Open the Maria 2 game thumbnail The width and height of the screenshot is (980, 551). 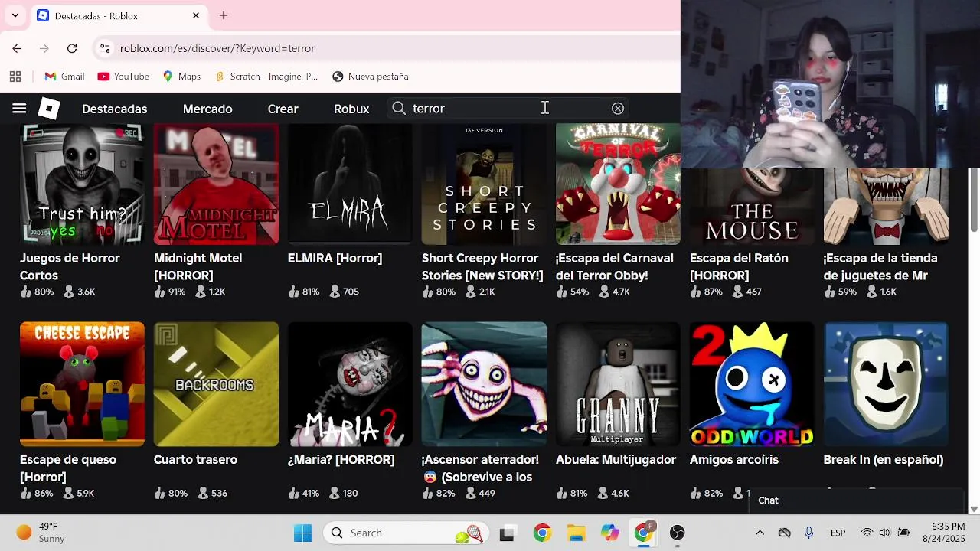(x=350, y=384)
